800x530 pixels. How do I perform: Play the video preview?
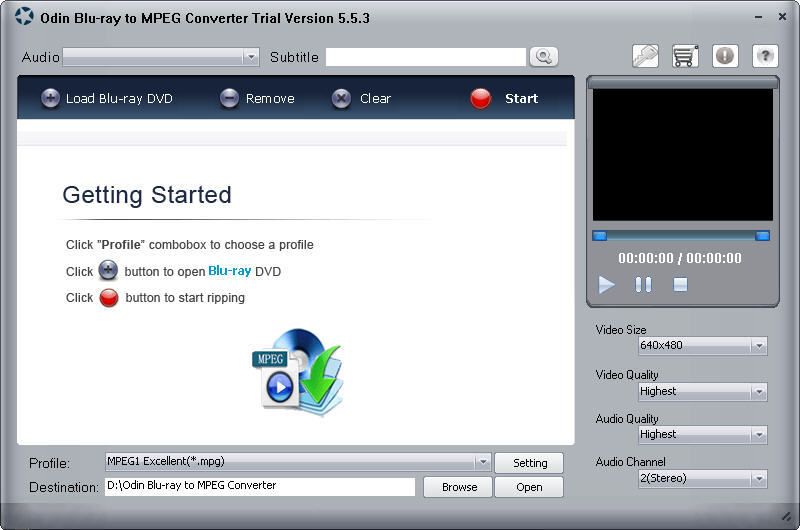click(606, 285)
